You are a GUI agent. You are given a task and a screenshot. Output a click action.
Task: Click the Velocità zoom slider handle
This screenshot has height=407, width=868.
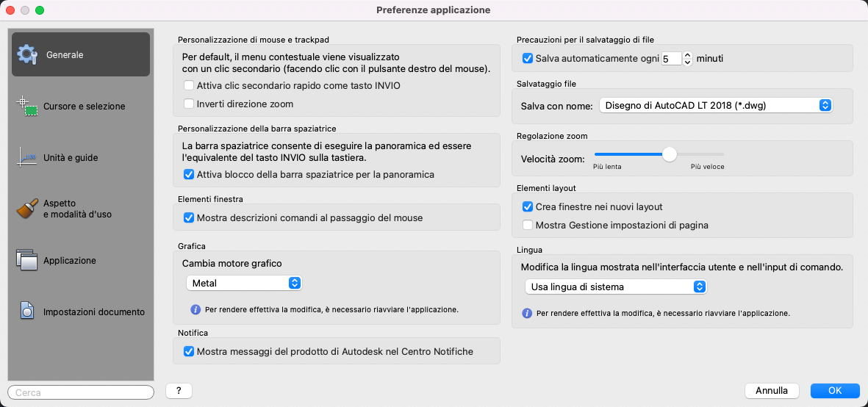669,154
